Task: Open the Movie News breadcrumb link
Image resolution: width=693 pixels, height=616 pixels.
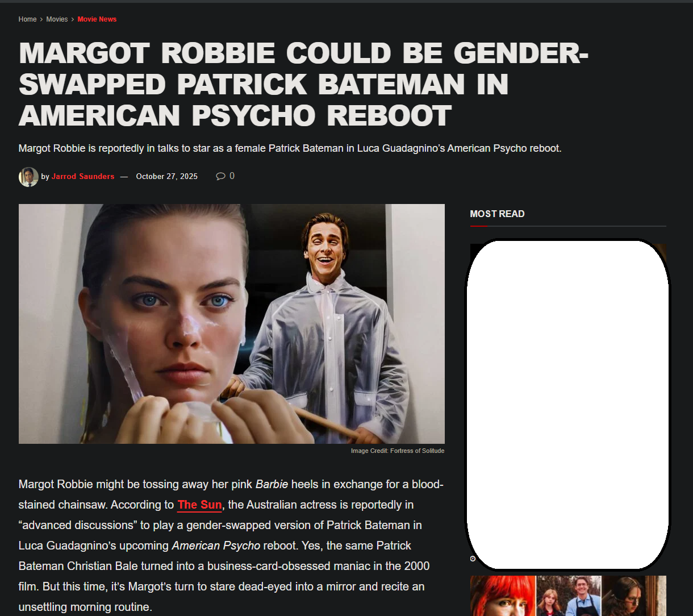Action: (x=97, y=19)
